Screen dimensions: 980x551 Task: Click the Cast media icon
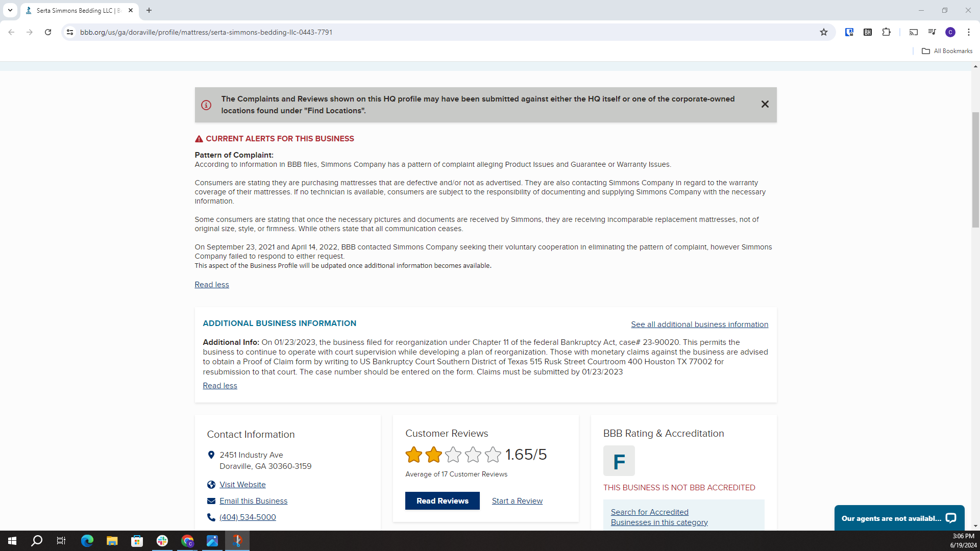913,32
